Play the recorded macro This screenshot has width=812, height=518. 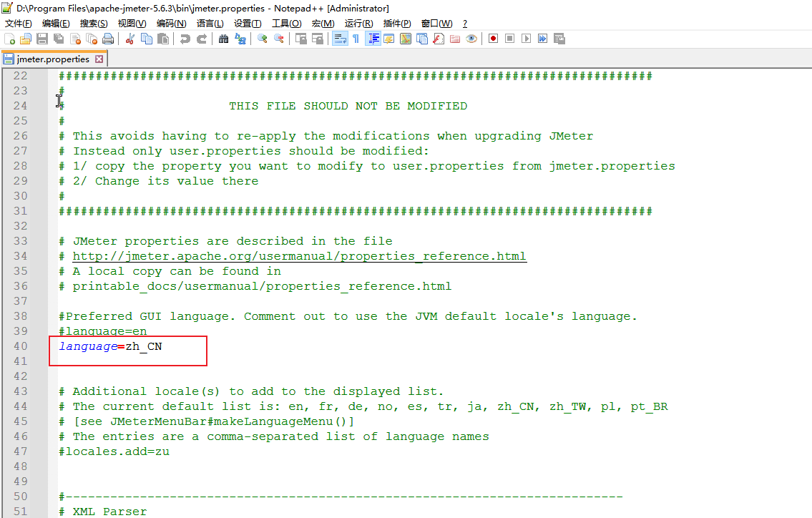527,39
